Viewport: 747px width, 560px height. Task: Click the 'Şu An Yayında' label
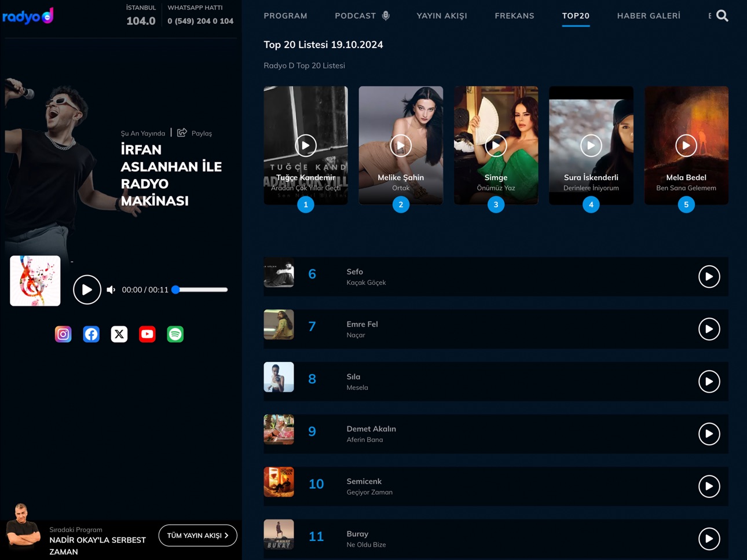(x=142, y=133)
